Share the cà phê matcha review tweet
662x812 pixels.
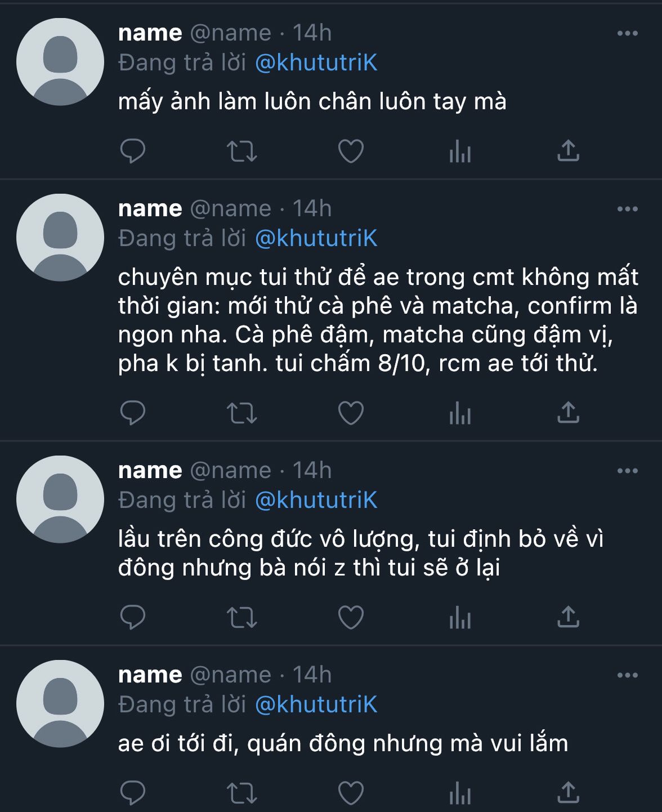click(568, 412)
